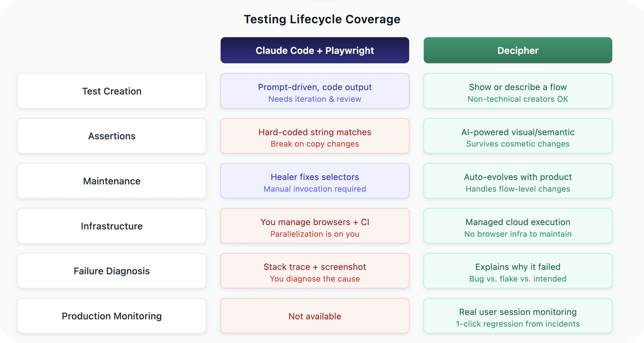Click the Hard-coded string matches cell
Image resolution: width=644 pixels, height=343 pixels.
pos(315,136)
